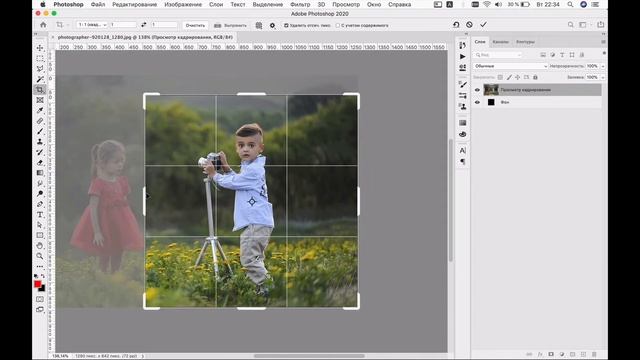Toggle lock transparent pixels
The width and height of the screenshot is (640, 360).
pos(500,77)
